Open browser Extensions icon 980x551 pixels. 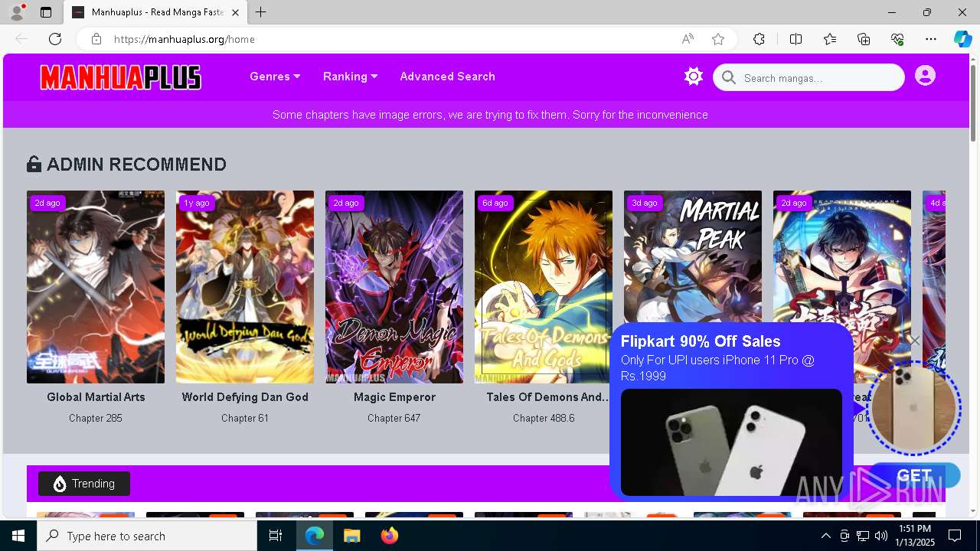pos(759,39)
